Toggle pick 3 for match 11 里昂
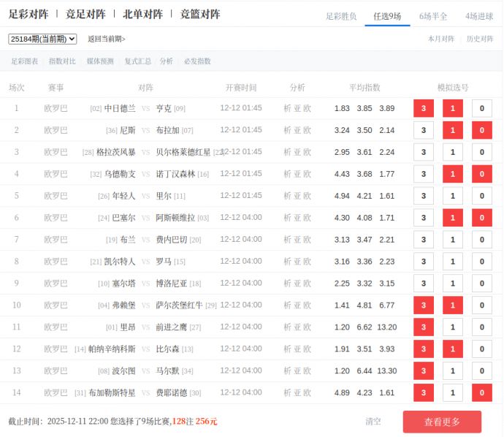Viewport: 504px width, 437px height. pos(423,327)
